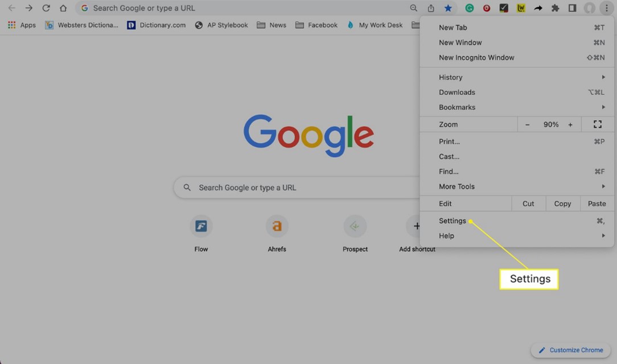This screenshot has height=364, width=617.
Task: Increase zoom with plus button
Action: click(570, 125)
